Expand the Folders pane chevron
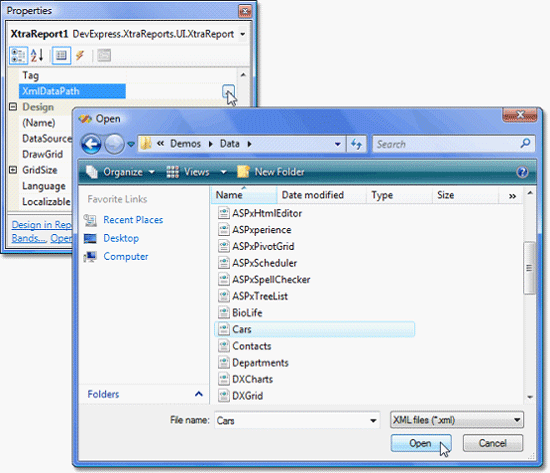 click(x=199, y=394)
